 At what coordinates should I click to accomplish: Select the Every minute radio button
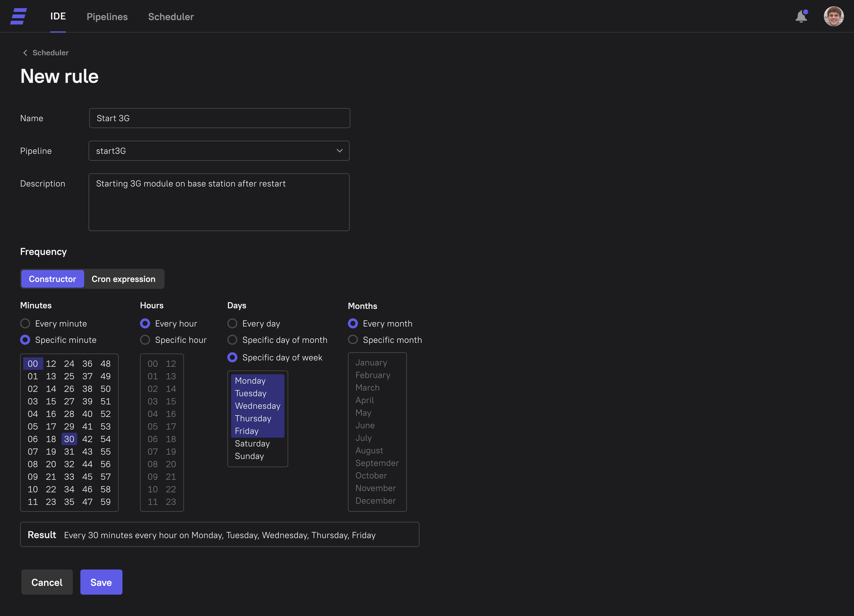pos(25,323)
